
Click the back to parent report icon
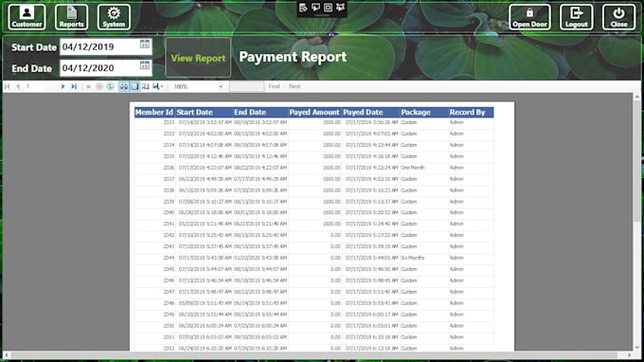(x=88, y=86)
